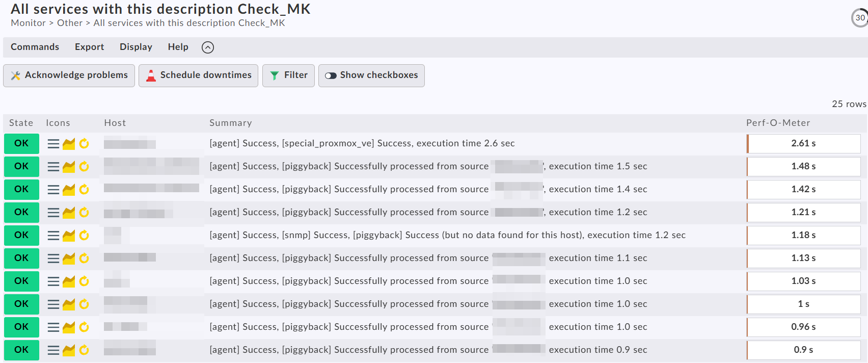The height and width of the screenshot is (363, 868).
Task: Open action menu in the snmp Success row
Action: [x=53, y=236]
